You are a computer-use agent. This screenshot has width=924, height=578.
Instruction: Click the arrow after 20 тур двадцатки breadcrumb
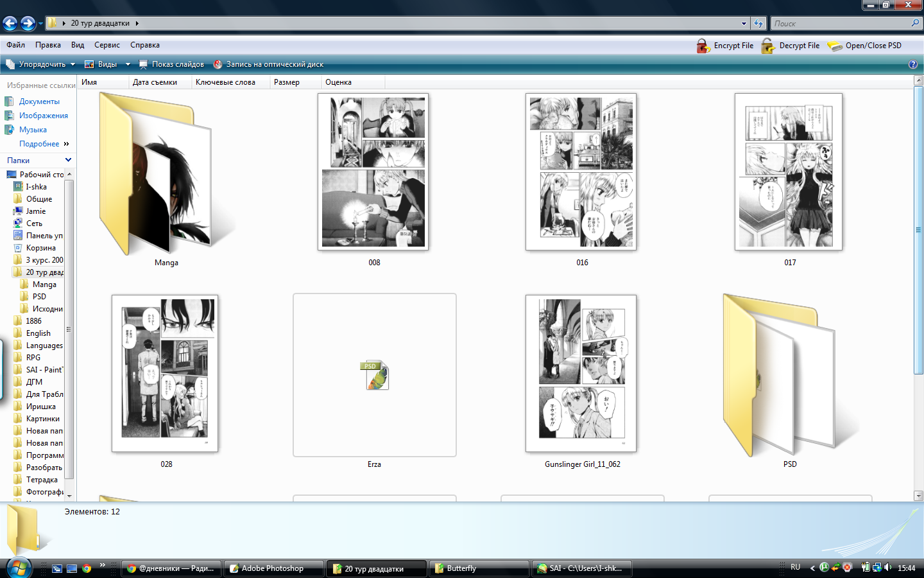137,23
